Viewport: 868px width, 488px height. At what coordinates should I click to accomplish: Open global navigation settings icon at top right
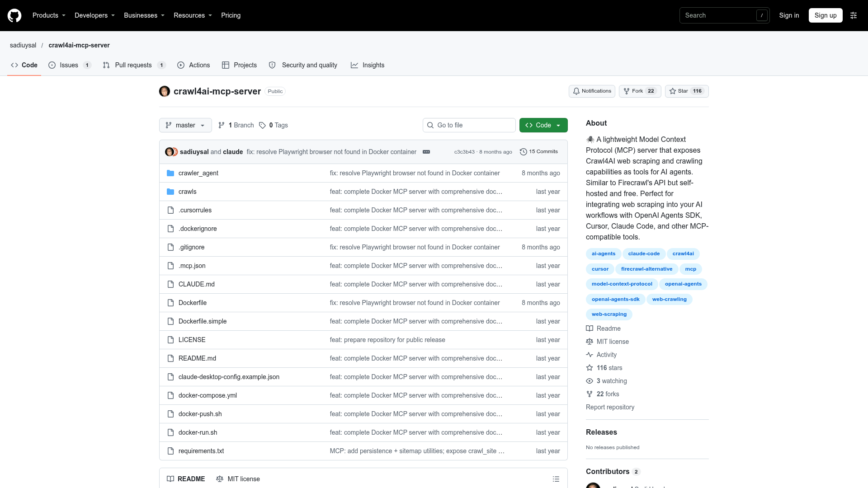tap(854, 15)
